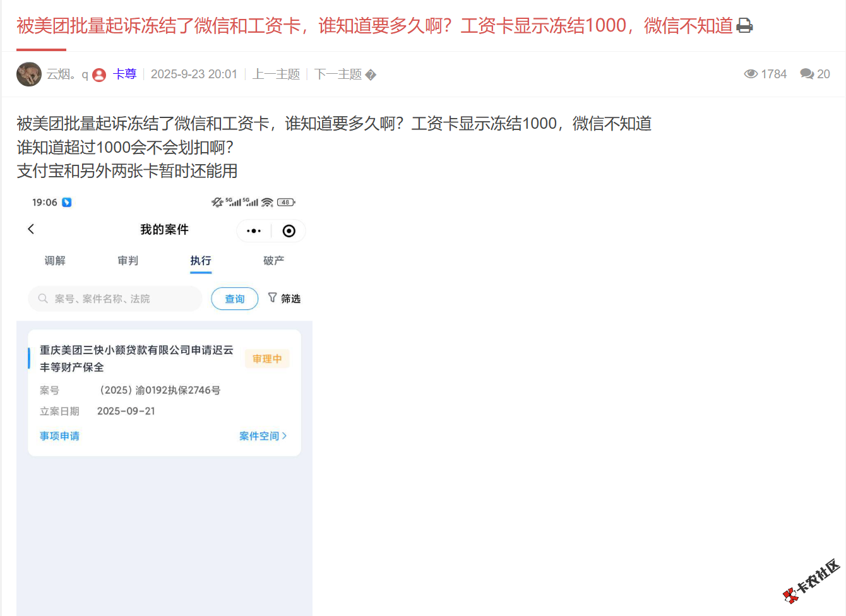The image size is (846, 616).
Task: Click the 下一主题 next topic link
Action: coord(337,74)
